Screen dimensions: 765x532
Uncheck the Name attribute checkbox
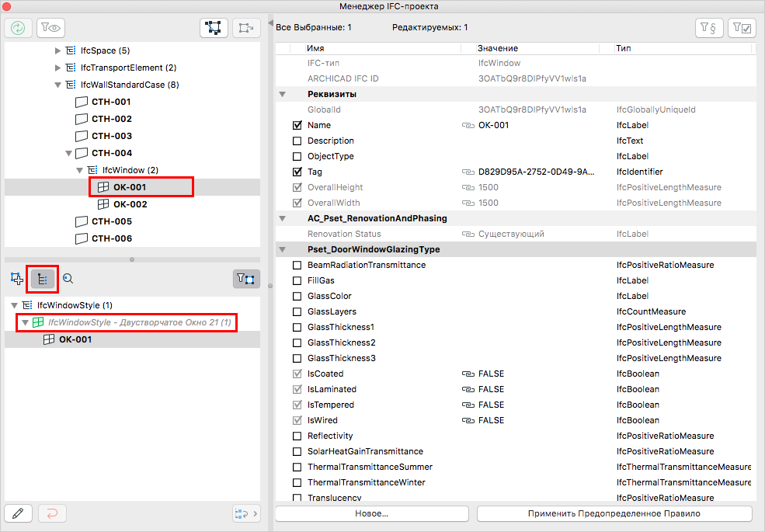click(297, 126)
